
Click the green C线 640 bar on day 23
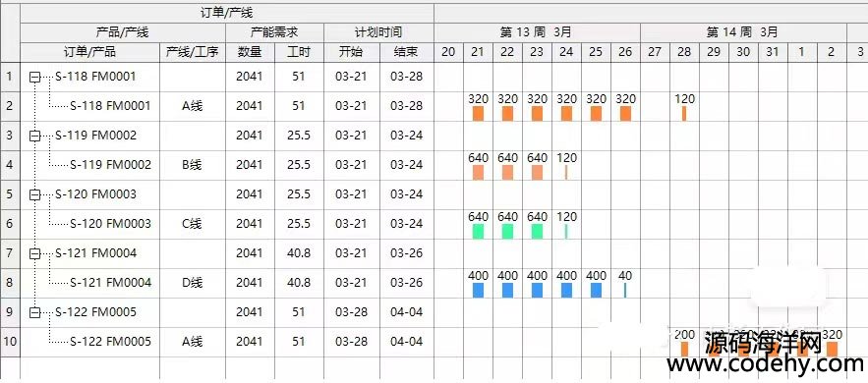tap(537, 232)
